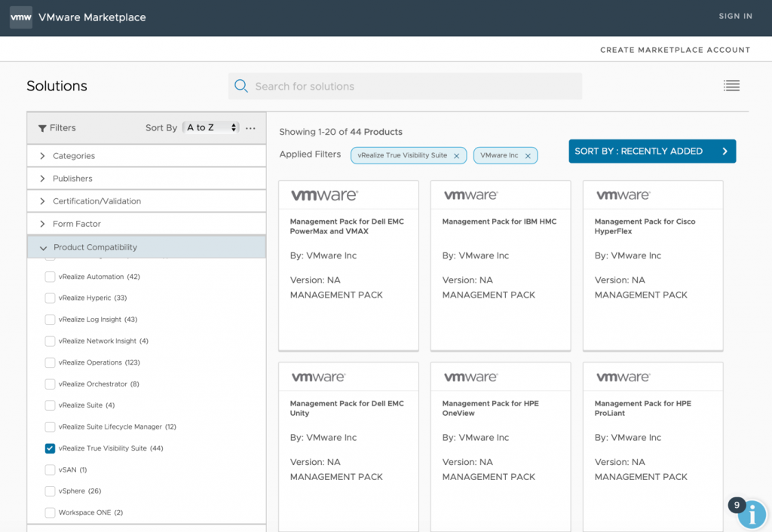Click Sort By Recently Added button
The width and height of the screenshot is (772, 532).
pos(651,151)
